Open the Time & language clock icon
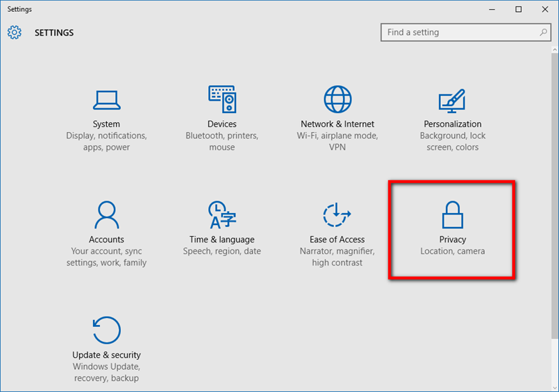 point(222,215)
